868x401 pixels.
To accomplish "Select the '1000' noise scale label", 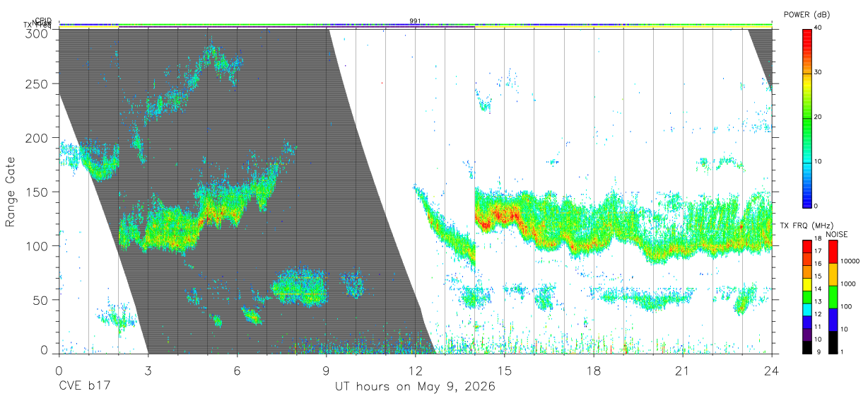I will click(x=849, y=284).
